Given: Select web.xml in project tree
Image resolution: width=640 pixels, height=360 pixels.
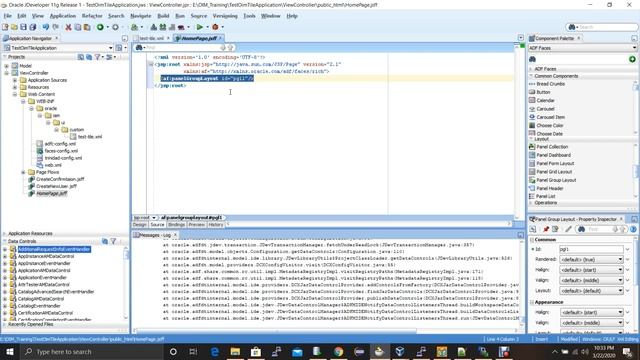Looking at the screenshot, I should 53,165.
